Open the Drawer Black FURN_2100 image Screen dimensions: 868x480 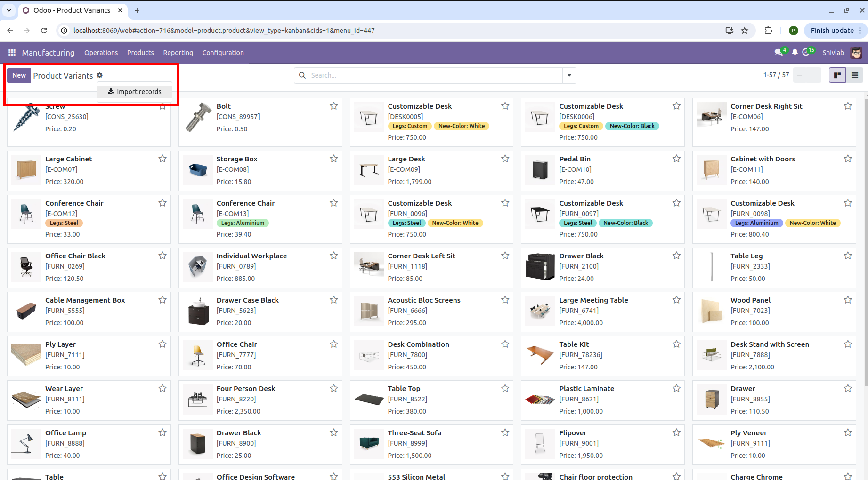coord(540,266)
